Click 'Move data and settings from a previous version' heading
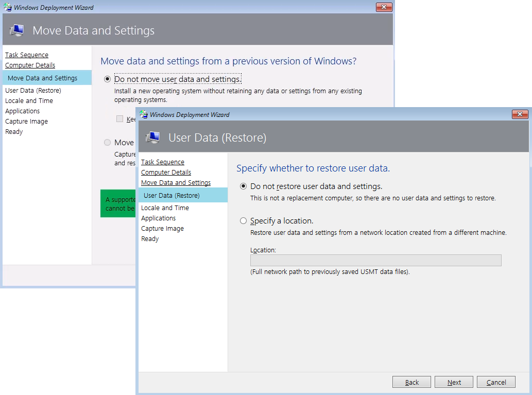This screenshot has height=395, width=532. click(228, 61)
